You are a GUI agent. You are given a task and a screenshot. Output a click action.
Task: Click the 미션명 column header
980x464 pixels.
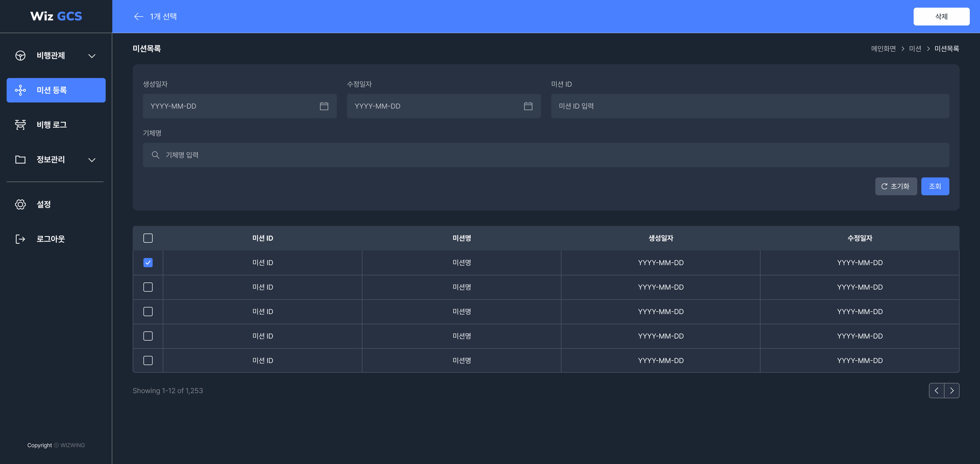pos(462,238)
